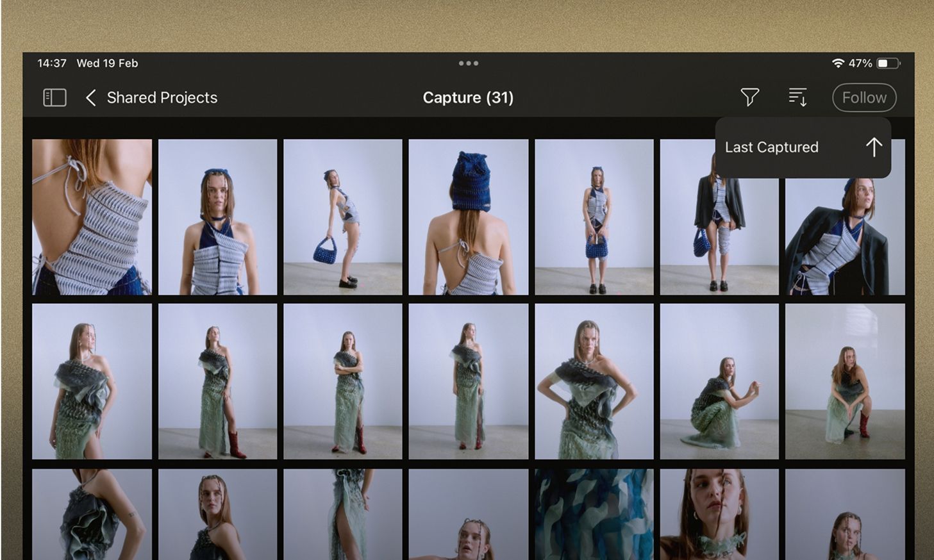The image size is (934, 560).
Task: Click the Capture (31) title
Action: pos(468,97)
